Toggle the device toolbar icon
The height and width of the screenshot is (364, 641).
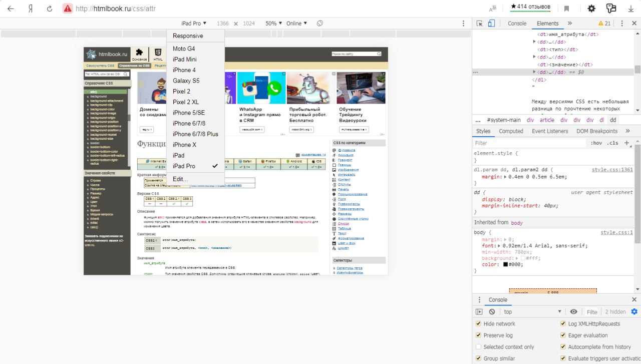[x=491, y=24]
